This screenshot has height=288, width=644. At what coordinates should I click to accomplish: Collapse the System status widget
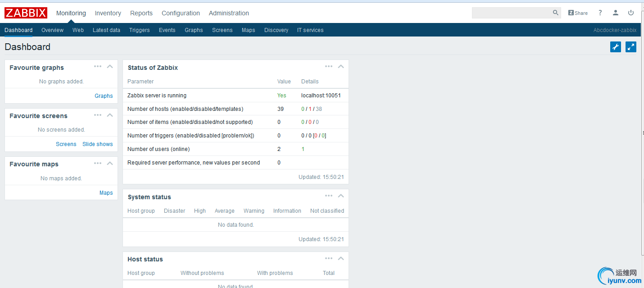[341, 196]
